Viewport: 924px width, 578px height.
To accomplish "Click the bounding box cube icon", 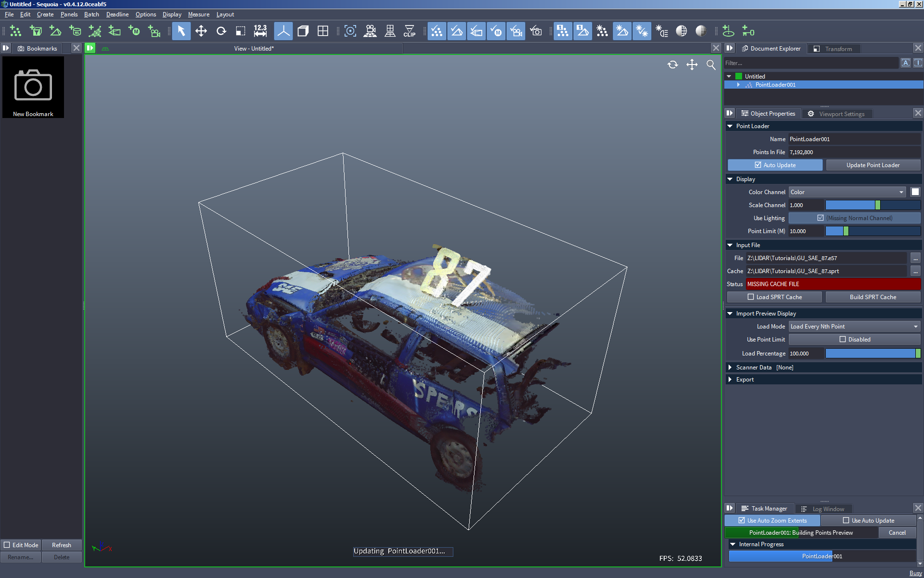I will pyautogui.click(x=303, y=31).
